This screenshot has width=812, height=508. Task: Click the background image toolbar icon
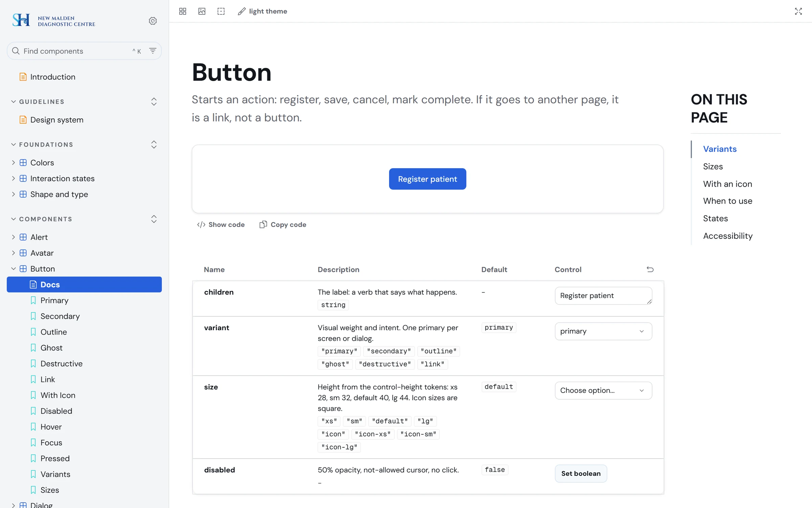202,11
